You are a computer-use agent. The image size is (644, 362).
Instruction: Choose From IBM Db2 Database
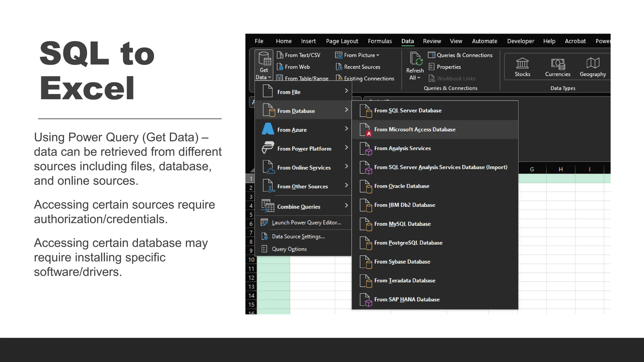(x=435, y=205)
